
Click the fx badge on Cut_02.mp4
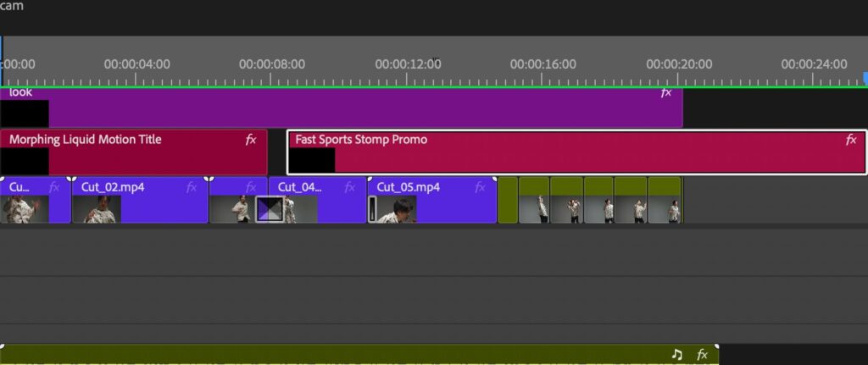192,187
